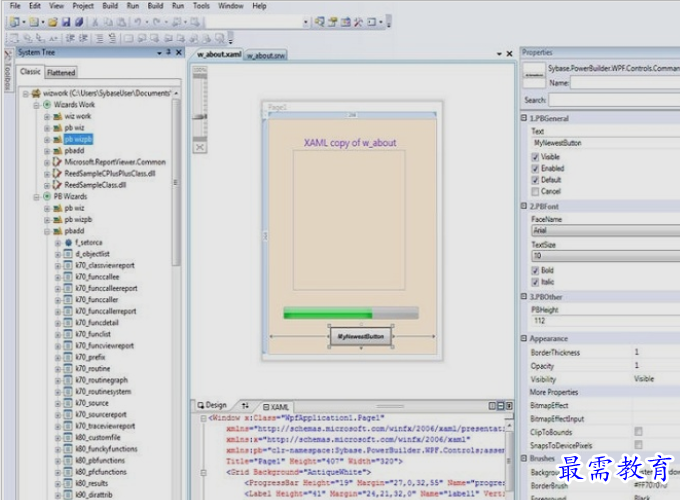
Task: Switch to the Flattened tab
Action: 61,72
